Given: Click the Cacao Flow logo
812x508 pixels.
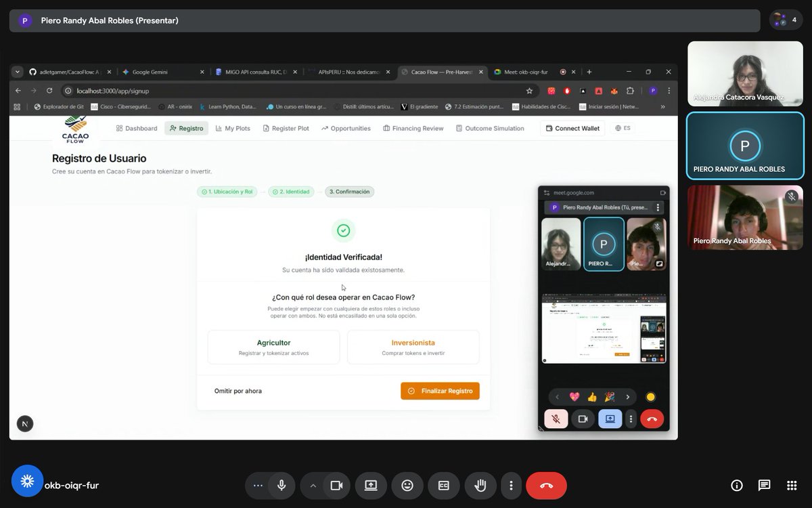Looking at the screenshot, I should pyautogui.click(x=75, y=128).
